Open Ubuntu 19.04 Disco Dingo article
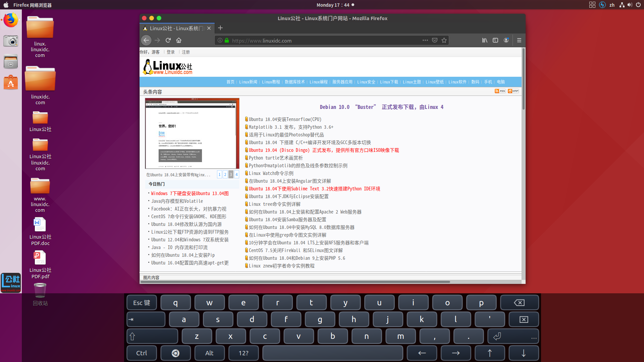The image size is (644, 362). click(x=324, y=150)
